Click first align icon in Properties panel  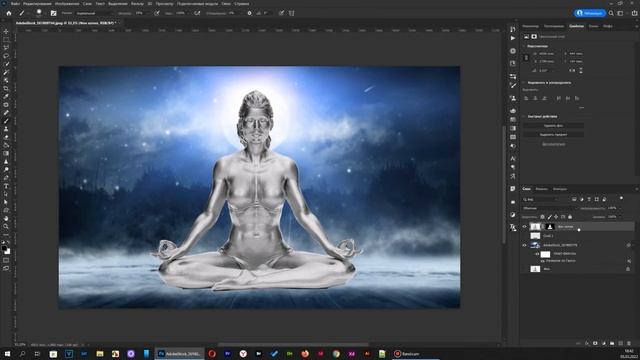[x=526, y=98]
